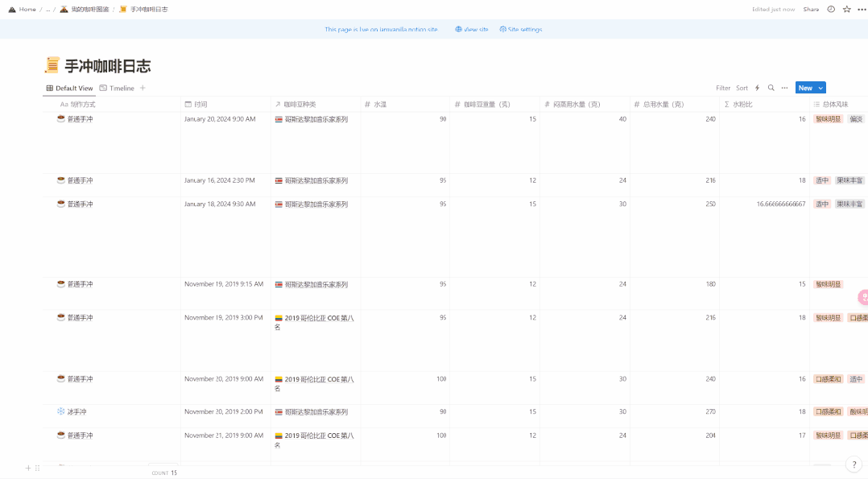Open the automations lightning bolt icon
Screen dimensions: 868x479
point(757,88)
